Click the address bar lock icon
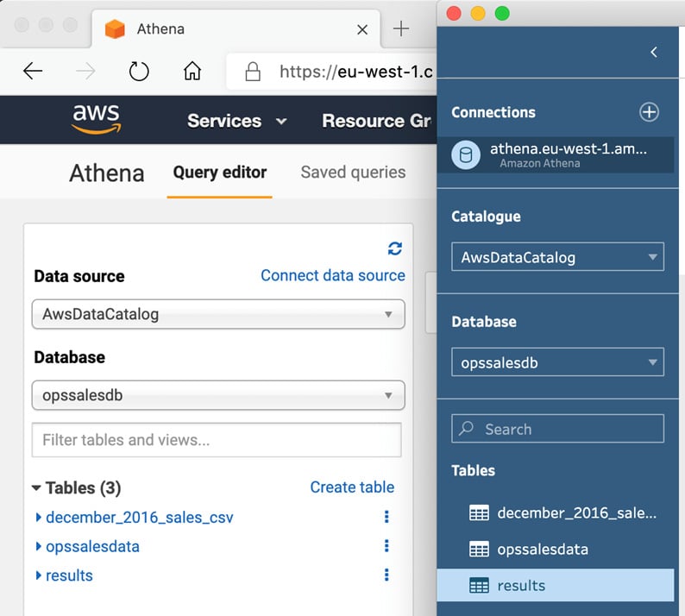 [253, 72]
